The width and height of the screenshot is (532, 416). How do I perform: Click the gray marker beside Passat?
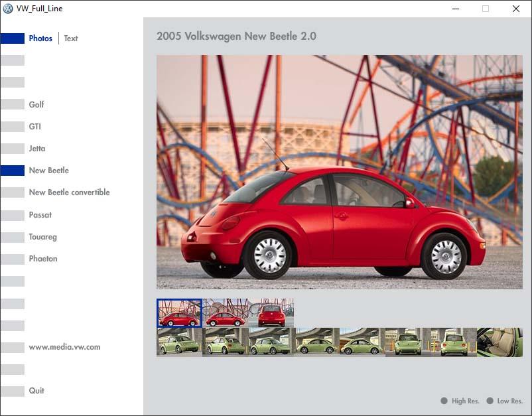(x=13, y=215)
